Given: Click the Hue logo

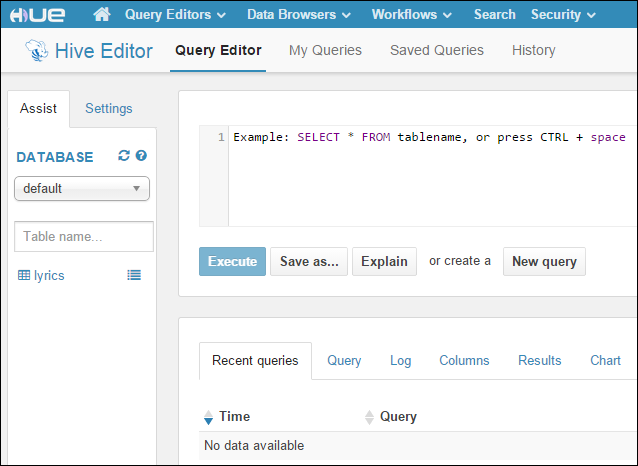Looking at the screenshot, I should pyautogui.click(x=37, y=15).
